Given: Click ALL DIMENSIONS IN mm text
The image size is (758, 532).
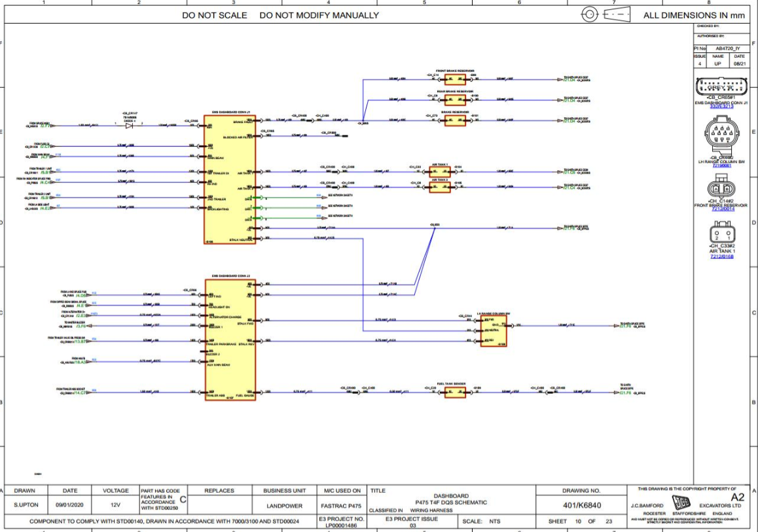Looking at the screenshot, I should click(694, 16).
